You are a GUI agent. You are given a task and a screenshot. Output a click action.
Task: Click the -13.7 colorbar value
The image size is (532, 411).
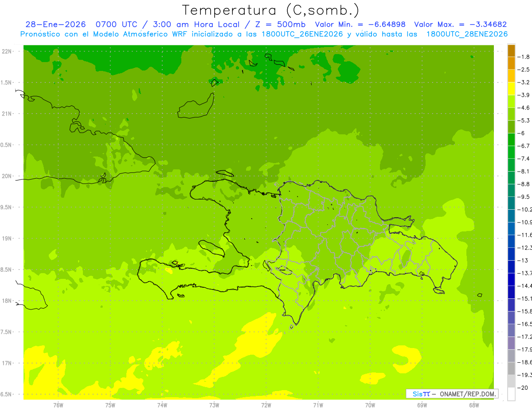pos(525,273)
